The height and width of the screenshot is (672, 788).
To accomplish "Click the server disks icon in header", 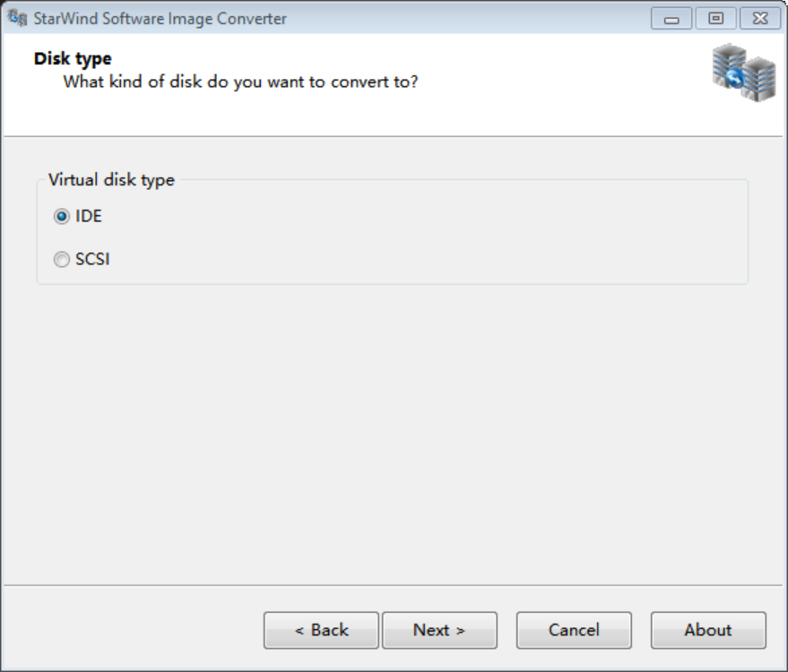I will pos(744,74).
